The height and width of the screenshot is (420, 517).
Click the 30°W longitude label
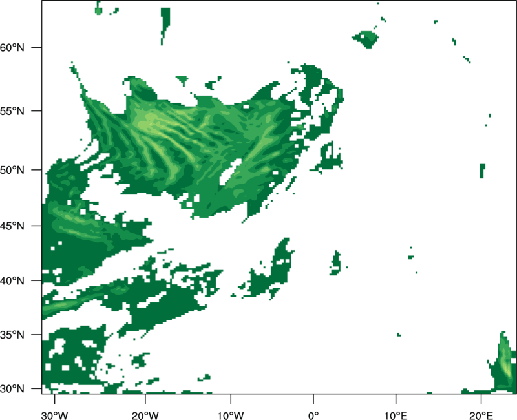[x=55, y=415]
